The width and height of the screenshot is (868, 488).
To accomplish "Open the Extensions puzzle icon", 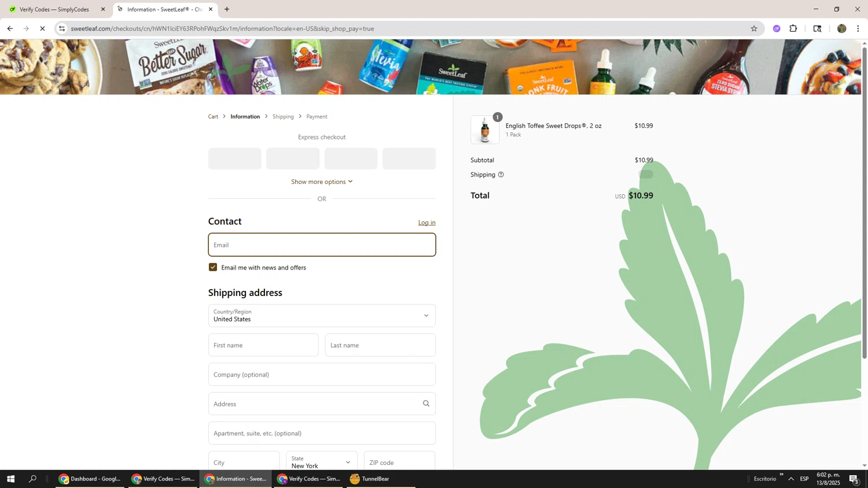I will pyautogui.click(x=793, y=28).
